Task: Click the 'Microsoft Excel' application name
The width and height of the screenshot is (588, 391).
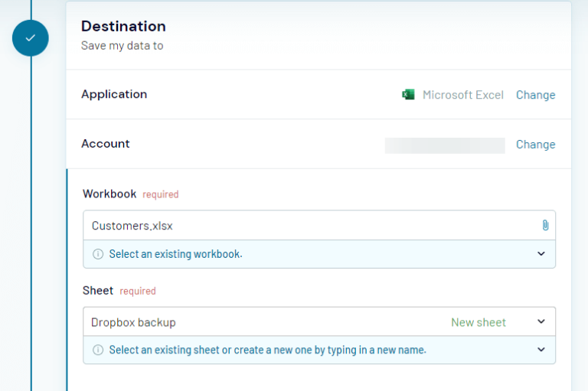Action: click(x=462, y=95)
